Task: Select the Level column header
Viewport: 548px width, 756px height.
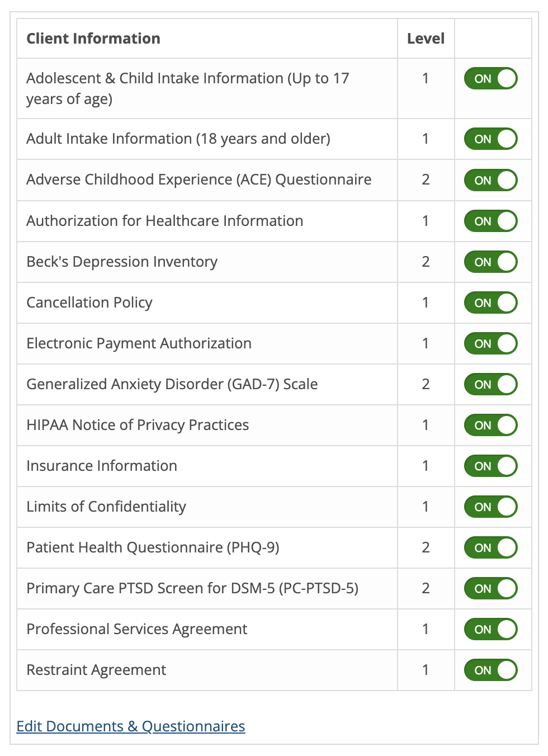Action: click(425, 38)
